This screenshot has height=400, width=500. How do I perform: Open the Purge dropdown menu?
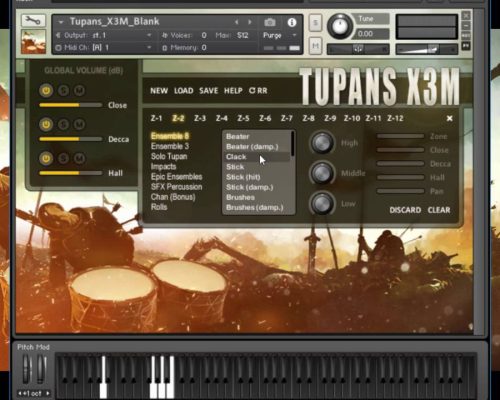[x=280, y=35]
